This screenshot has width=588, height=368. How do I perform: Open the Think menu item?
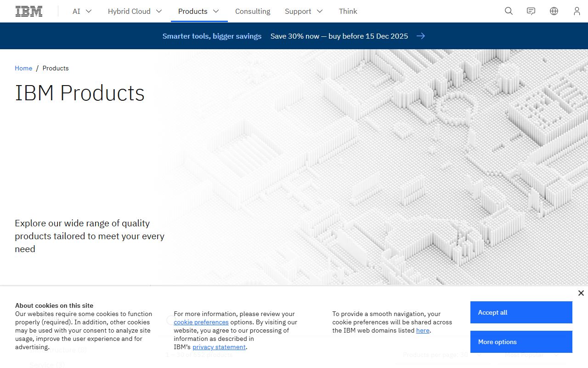(348, 11)
